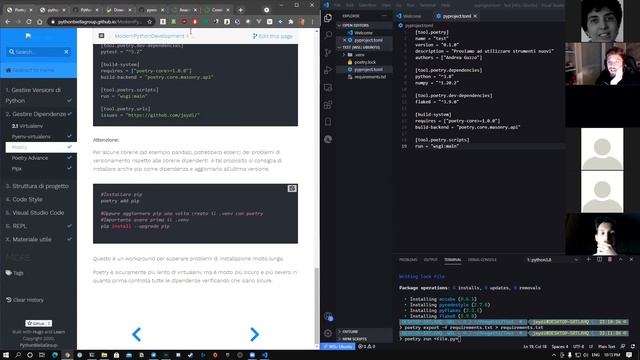The width and height of the screenshot is (640, 360).
Task: Toggle check mark next to REPL
Action: (x=69, y=226)
